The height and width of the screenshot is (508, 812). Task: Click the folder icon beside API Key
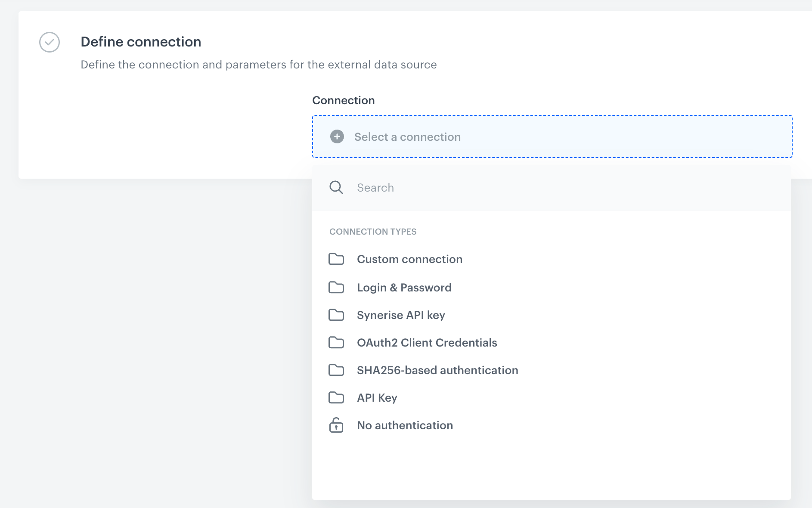(x=336, y=397)
